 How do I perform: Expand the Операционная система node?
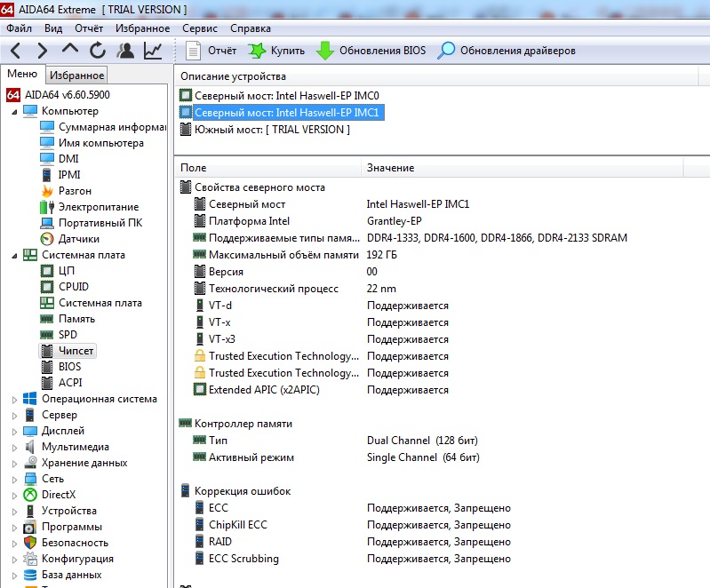[14, 399]
